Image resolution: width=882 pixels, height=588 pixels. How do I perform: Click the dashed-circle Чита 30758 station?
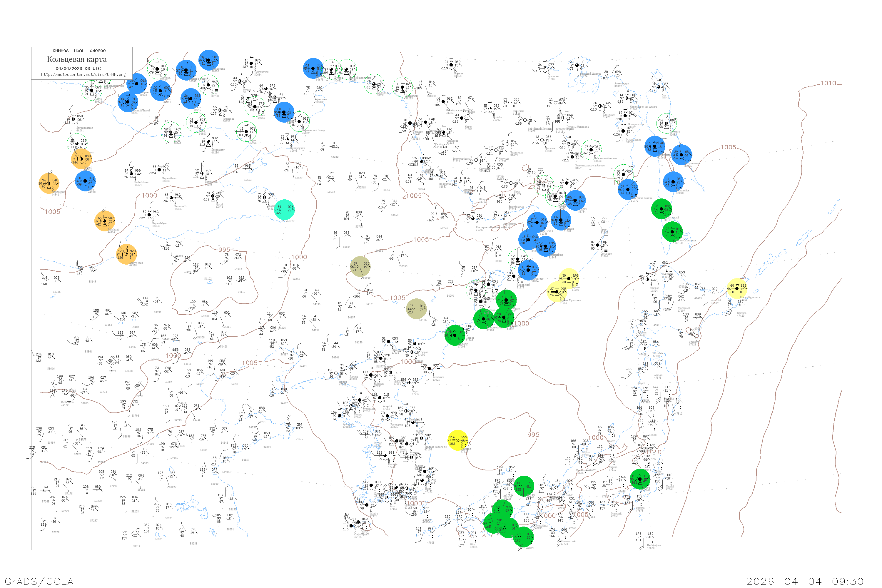click(x=208, y=85)
